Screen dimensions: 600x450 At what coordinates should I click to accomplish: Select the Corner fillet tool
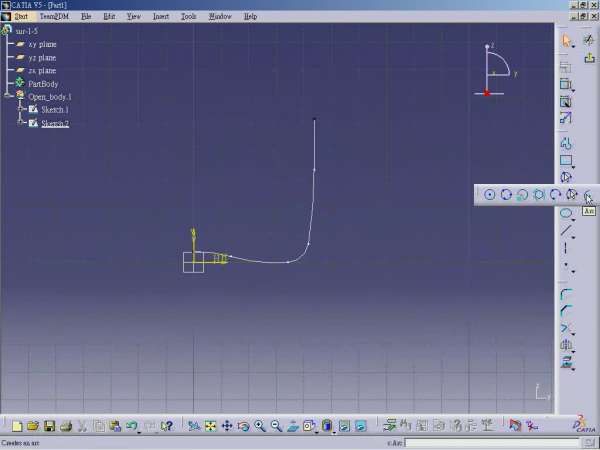(566, 294)
